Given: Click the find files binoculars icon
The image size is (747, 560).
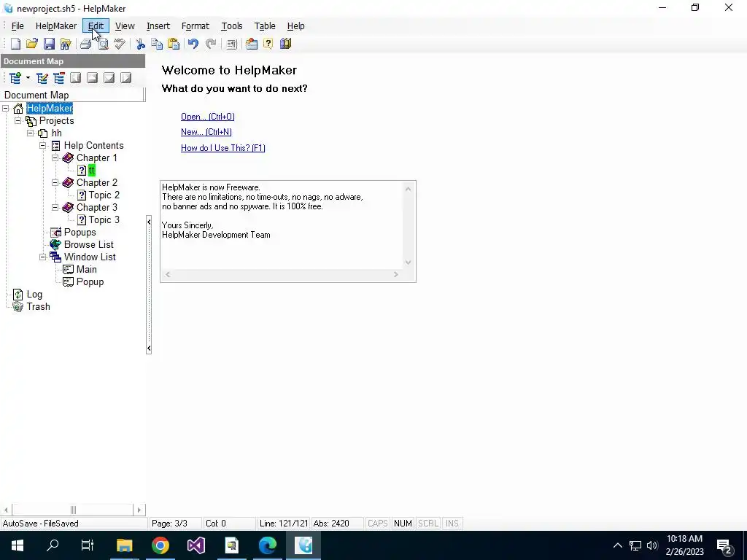Looking at the screenshot, I should [66, 44].
